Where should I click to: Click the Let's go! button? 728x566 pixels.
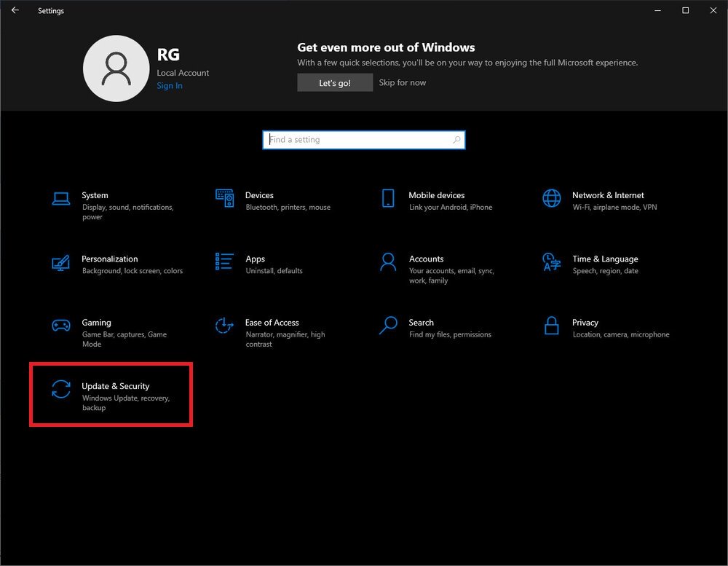pos(335,83)
